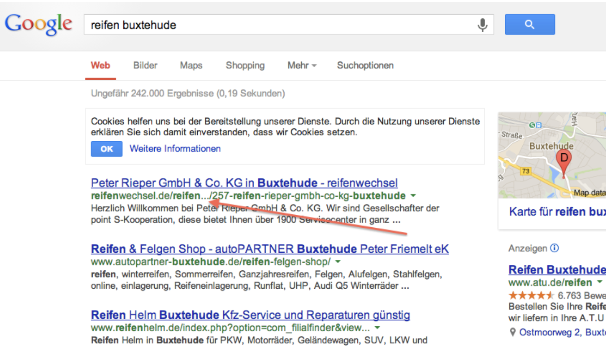Select the Web tab
The height and width of the screenshot is (364, 607).
tap(100, 65)
